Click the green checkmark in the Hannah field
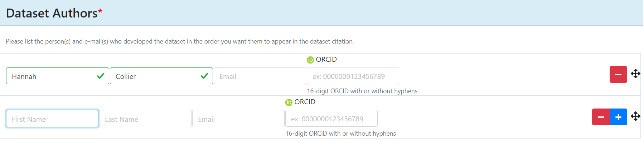 [101, 76]
